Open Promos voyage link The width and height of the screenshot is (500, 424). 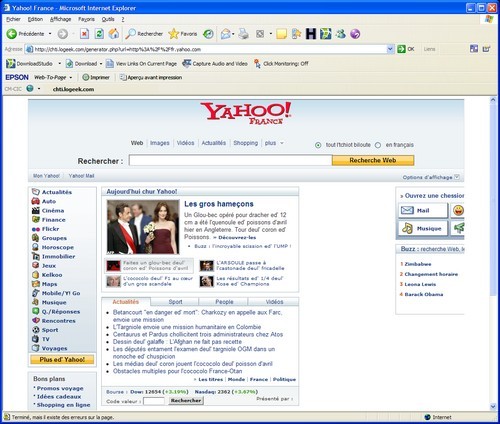[60, 388]
